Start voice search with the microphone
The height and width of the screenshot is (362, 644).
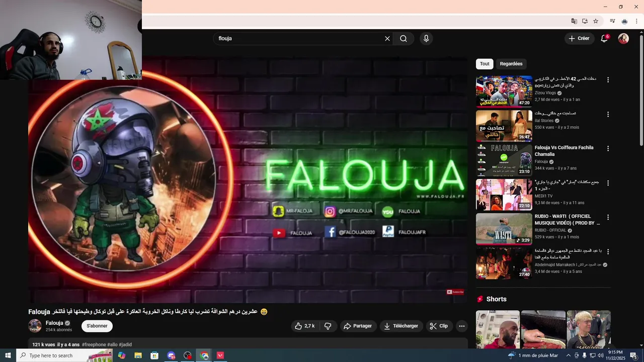tap(426, 39)
